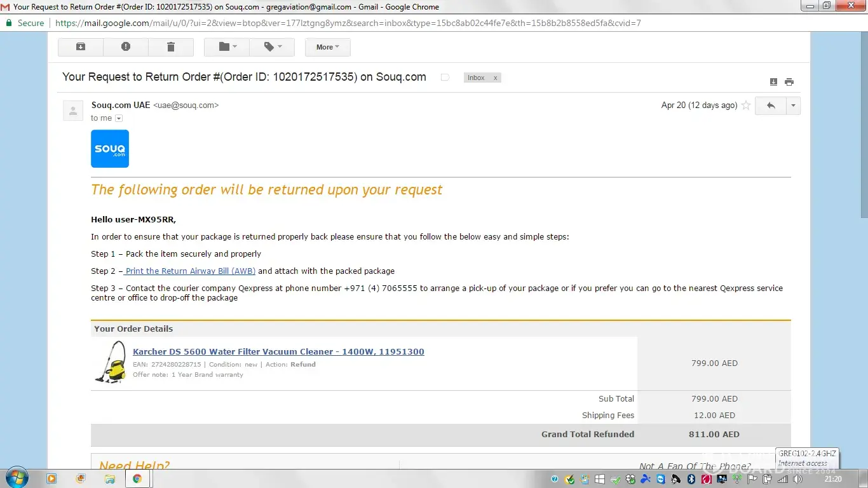Viewport: 868px width, 488px height.
Task: Report this Souq.com email as spam
Action: 126,47
